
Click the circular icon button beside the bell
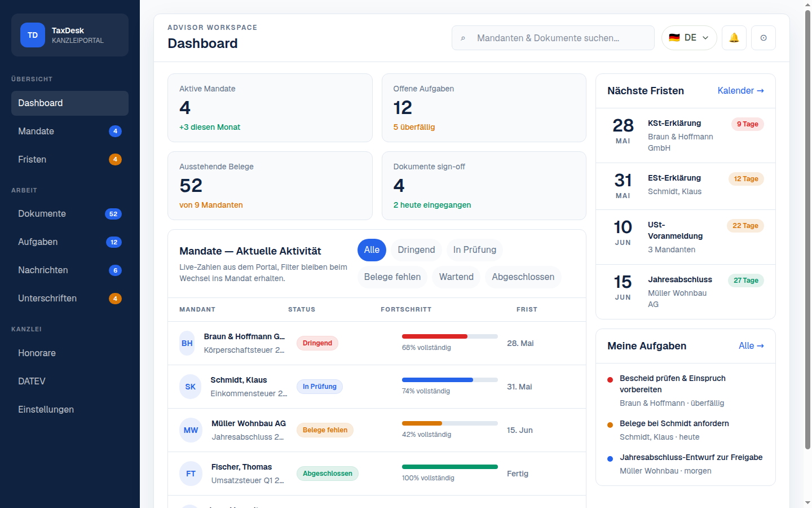pyautogui.click(x=764, y=38)
